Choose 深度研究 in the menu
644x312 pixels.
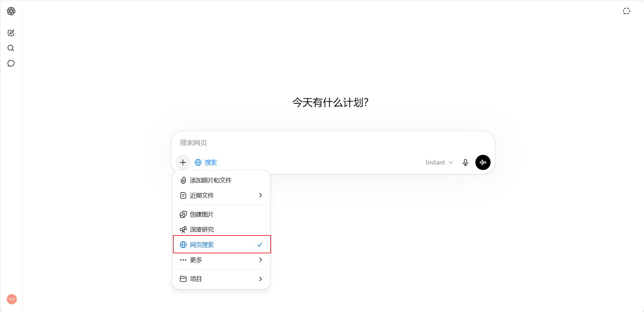(221, 230)
